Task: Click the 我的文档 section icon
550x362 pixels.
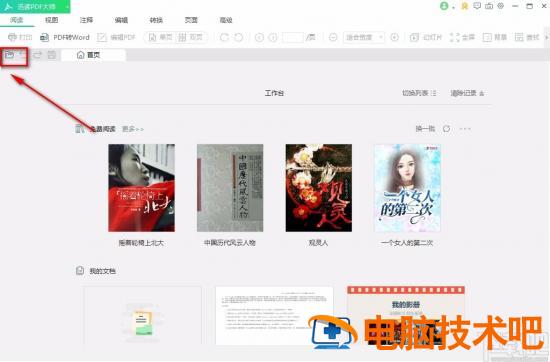Action: coord(80,270)
